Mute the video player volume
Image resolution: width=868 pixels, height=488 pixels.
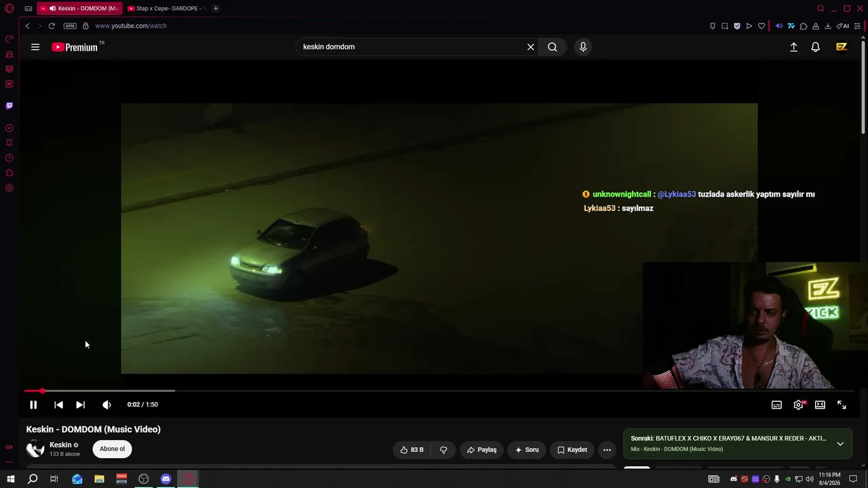[x=106, y=405]
